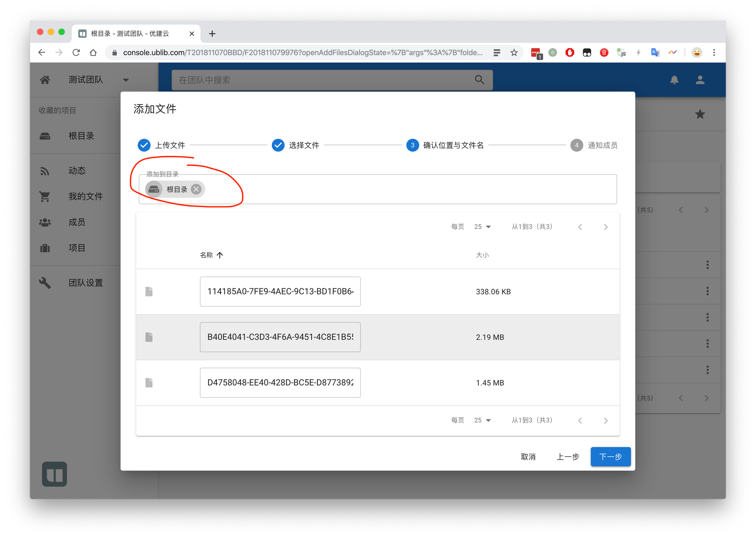Open a new browser tab

click(212, 34)
